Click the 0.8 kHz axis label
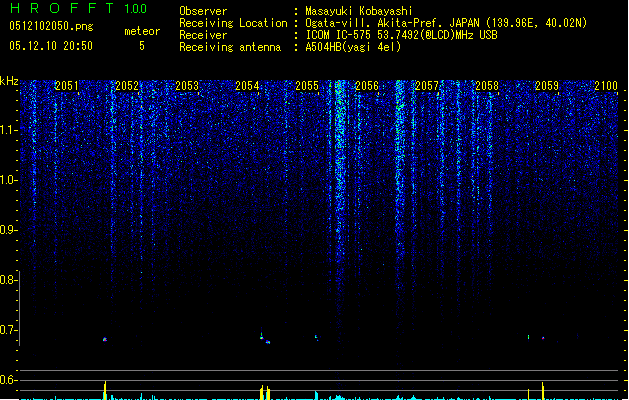 point(9,280)
